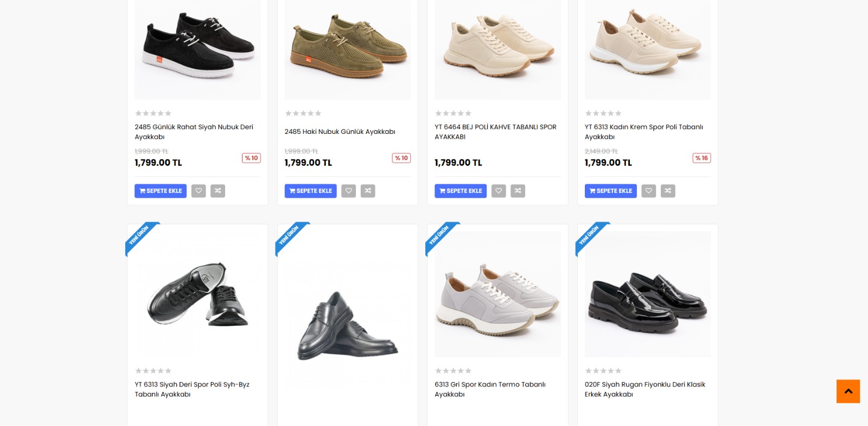Add 2485 Haki Nubuk to cart
The width and height of the screenshot is (868, 426).
(310, 191)
